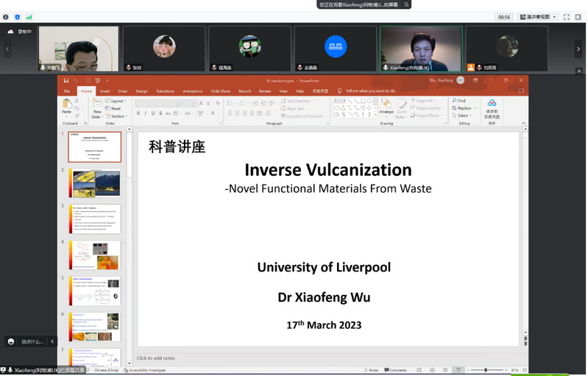Click the Save icon in title bar
This screenshot has width=588, height=376.
pos(66,80)
